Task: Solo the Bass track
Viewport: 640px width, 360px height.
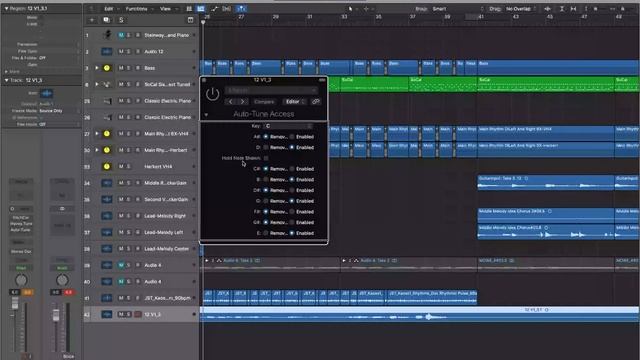Action: pyautogui.click(x=129, y=68)
